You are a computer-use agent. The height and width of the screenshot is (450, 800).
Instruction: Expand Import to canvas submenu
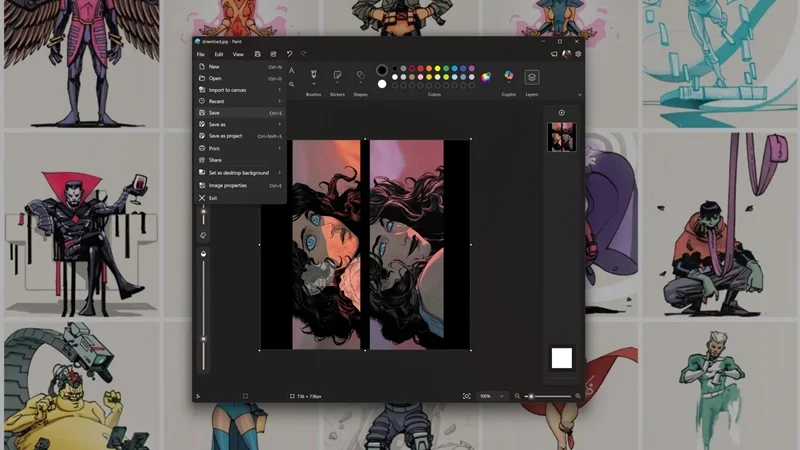point(240,90)
